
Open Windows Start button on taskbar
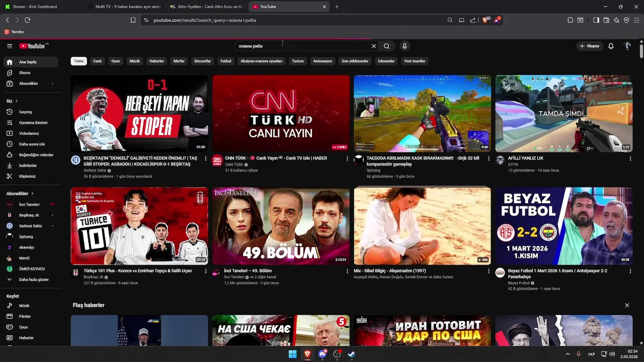292,354
